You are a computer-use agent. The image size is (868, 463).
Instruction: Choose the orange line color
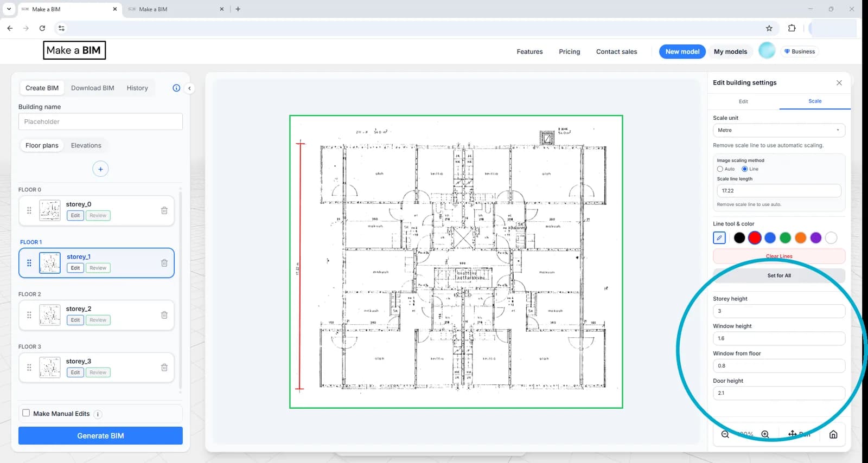pyautogui.click(x=800, y=237)
